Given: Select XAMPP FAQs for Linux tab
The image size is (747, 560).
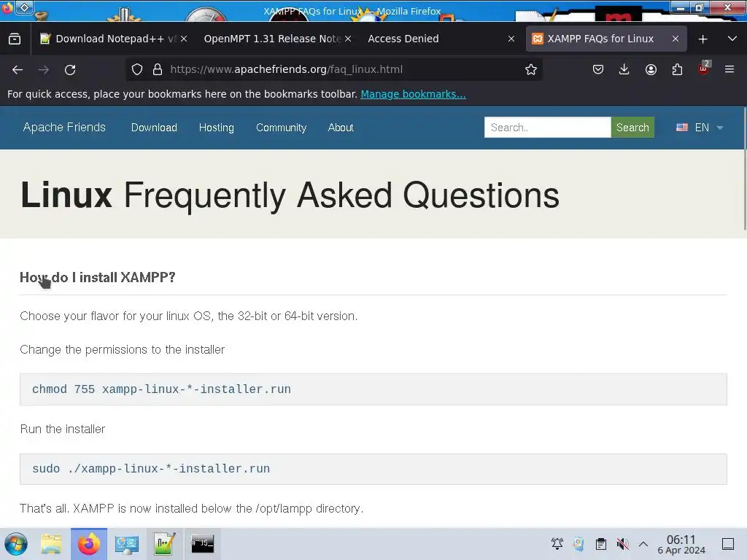Looking at the screenshot, I should [606, 39].
